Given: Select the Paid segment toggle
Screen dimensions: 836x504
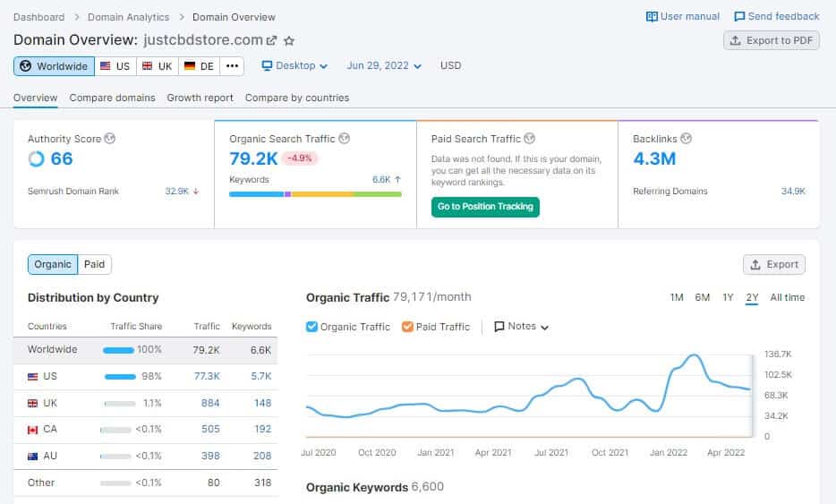Looking at the screenshot, I should [x=94, y=265].
